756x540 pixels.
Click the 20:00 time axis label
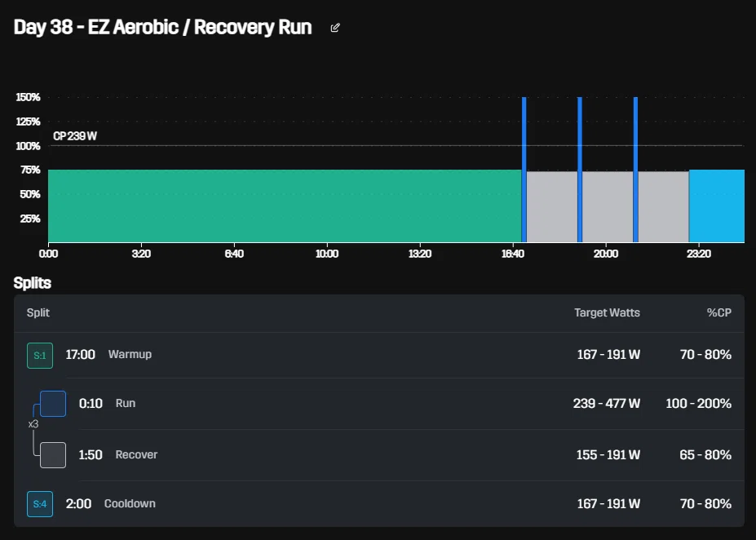point(606,254)
